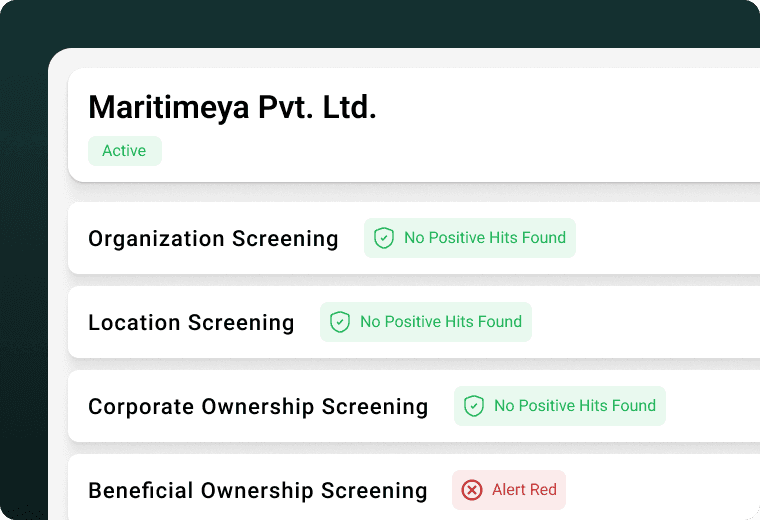This screenshot has width=760, height=520.
Task: Open the Organization Screening row
Action: tap(414, 238)
